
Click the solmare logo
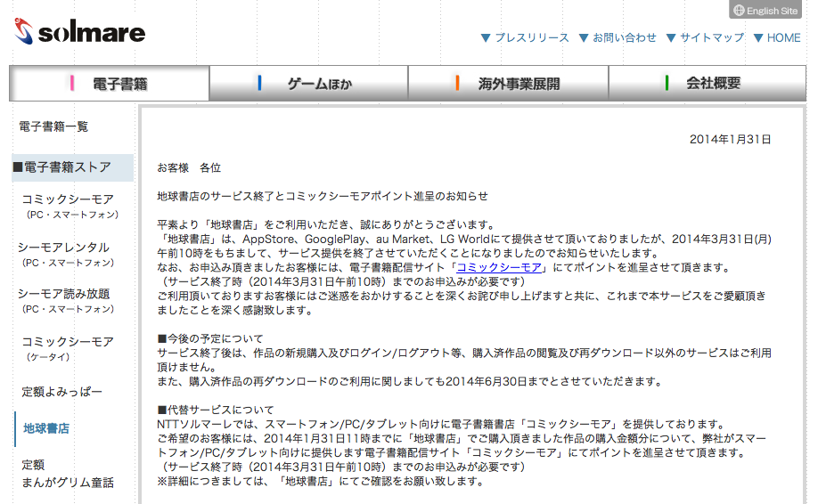point(79,31)
